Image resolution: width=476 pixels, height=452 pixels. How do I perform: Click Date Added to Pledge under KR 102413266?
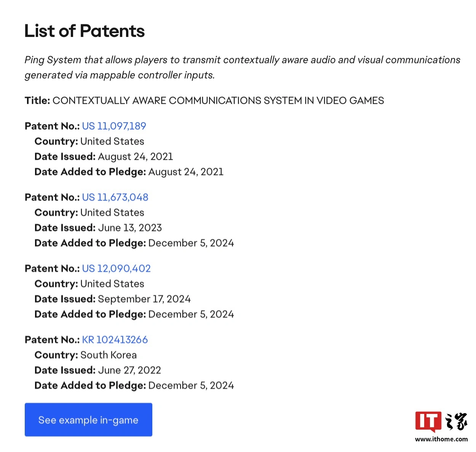[134, 385]
